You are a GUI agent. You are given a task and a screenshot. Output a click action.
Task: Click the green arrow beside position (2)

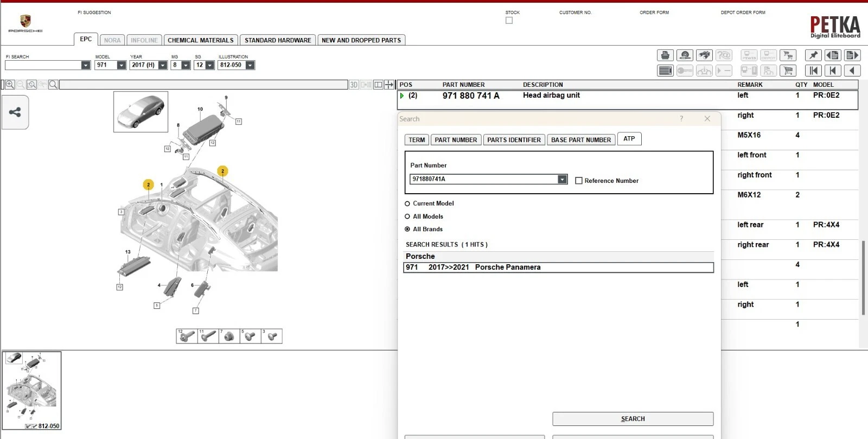(x=402, y=96)
